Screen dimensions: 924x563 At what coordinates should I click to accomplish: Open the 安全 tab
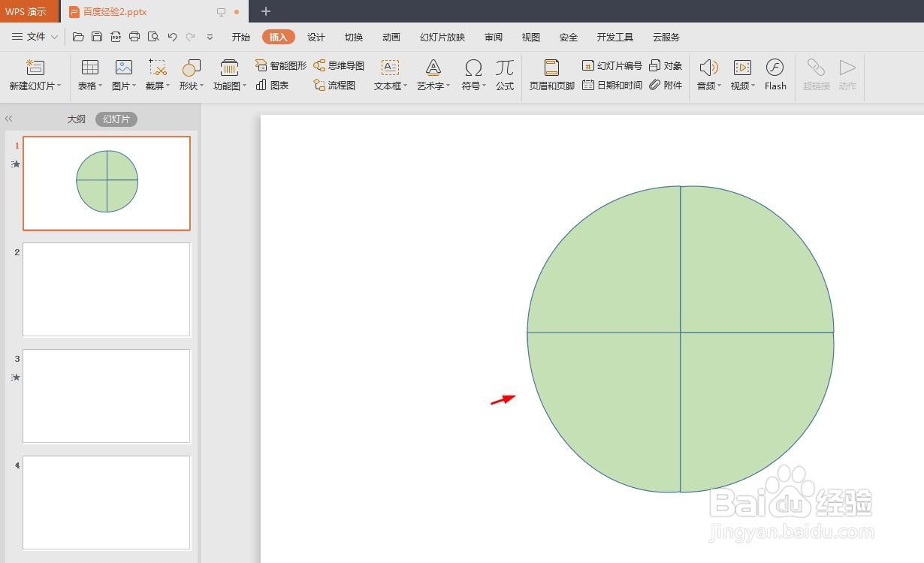(569, 37)
